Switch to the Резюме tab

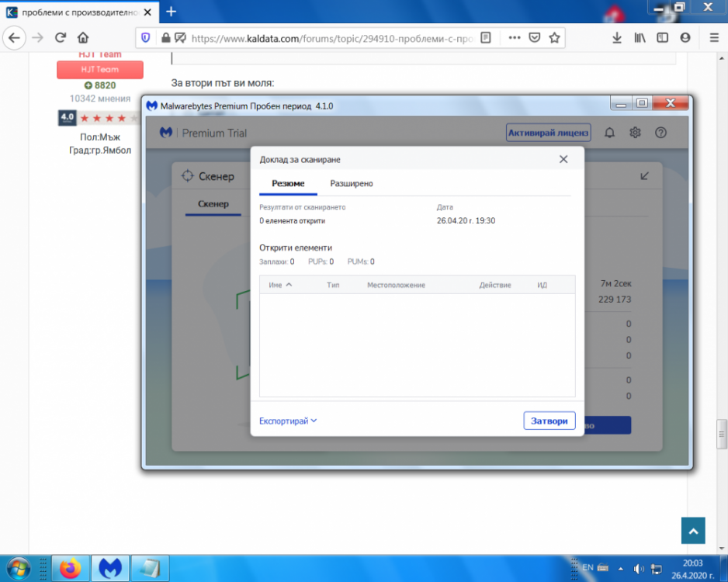click(288, 183)
